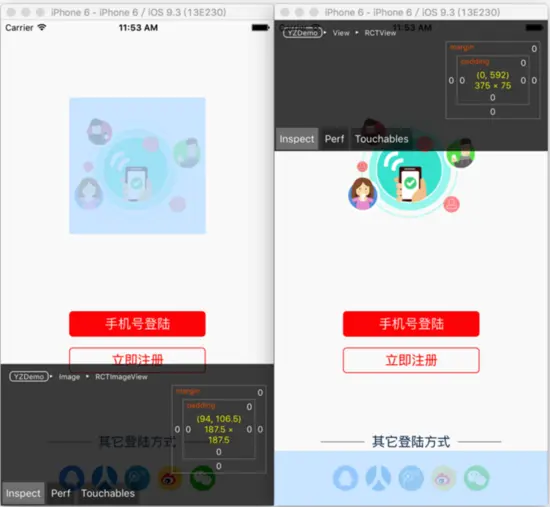Screen dimensions: 550x507
Task: Tap the blue hexagon Tencent Weibo icon, right simulator
Action: (411, 478)
